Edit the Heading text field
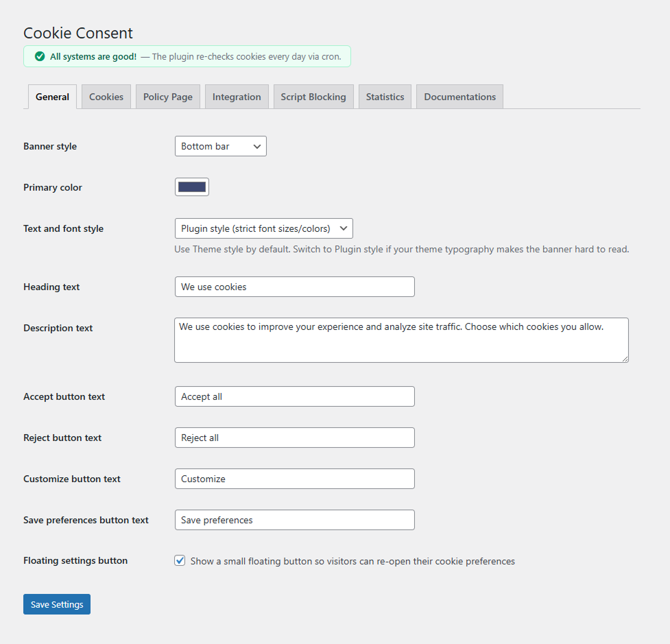The height and width of the screenshot is (644, 670). click(294, 287)
